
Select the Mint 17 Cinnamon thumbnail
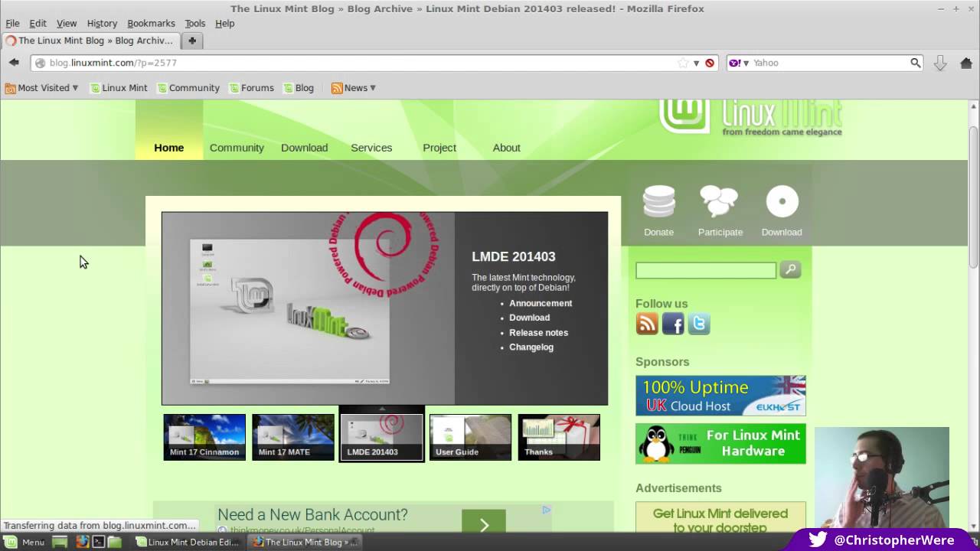pos(204,437)
